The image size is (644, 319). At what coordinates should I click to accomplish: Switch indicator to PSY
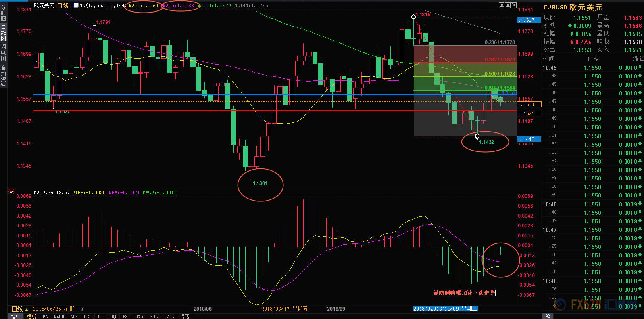coord(140,317)
